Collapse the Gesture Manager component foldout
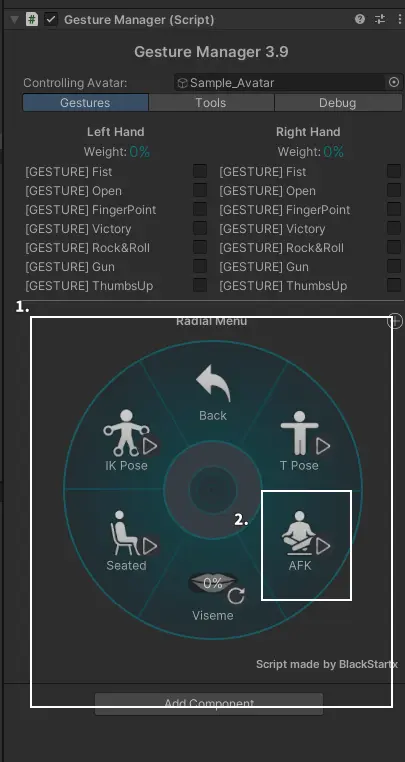Viewport: 405px width, 762px height. (14, 20)
